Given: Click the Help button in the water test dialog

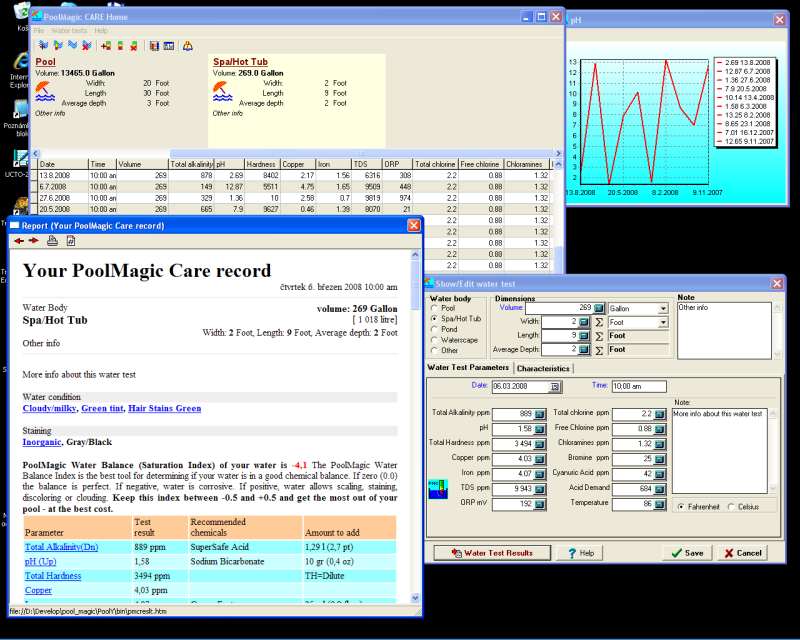Looking at the screenshot, I should (x=581, y=553).
